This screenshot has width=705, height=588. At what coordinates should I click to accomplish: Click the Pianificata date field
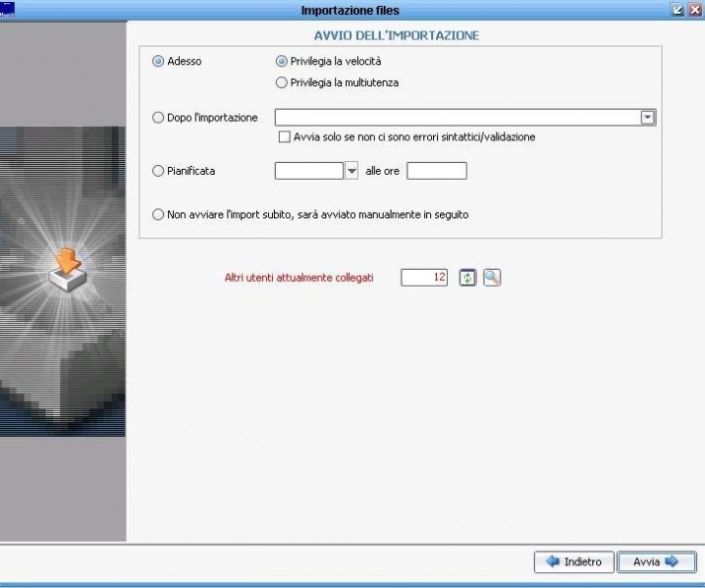[x=309, y=171]
